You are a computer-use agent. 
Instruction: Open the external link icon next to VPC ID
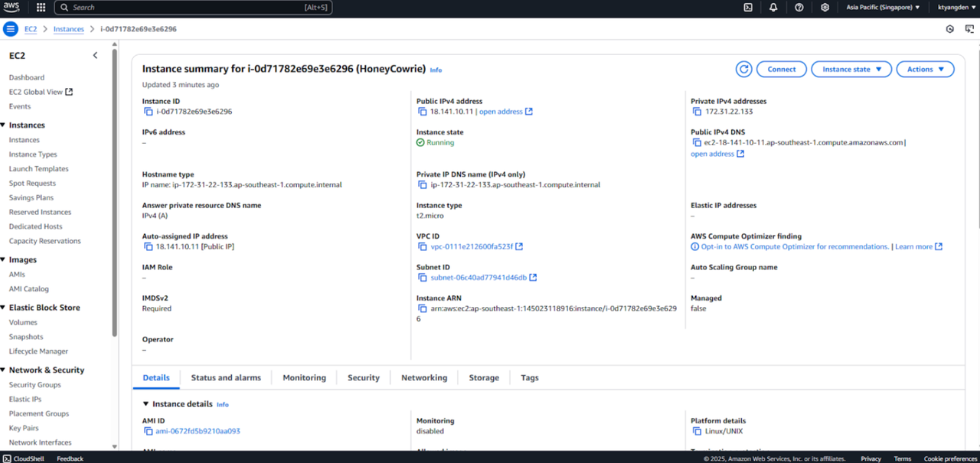click(519, 246)
